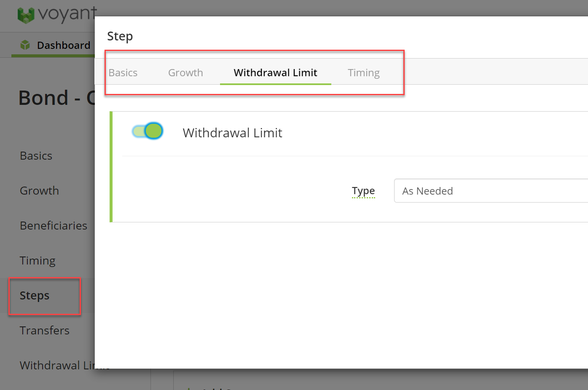The height and width of the screenshot is (390, 588).
Task: Switch to the Basics tab in Step dialog
Action: tap(123, 72)
